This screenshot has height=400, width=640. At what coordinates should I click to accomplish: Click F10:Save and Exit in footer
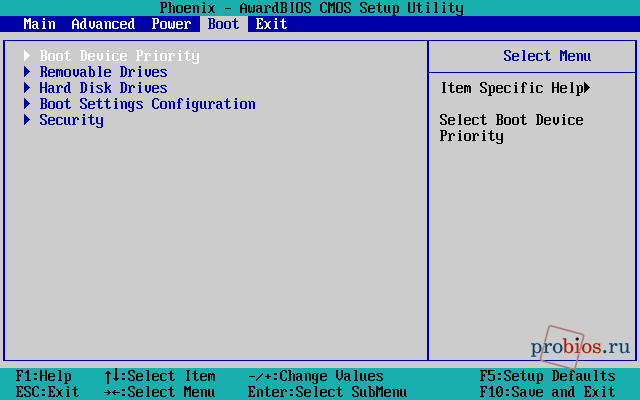tap(547, 392)
